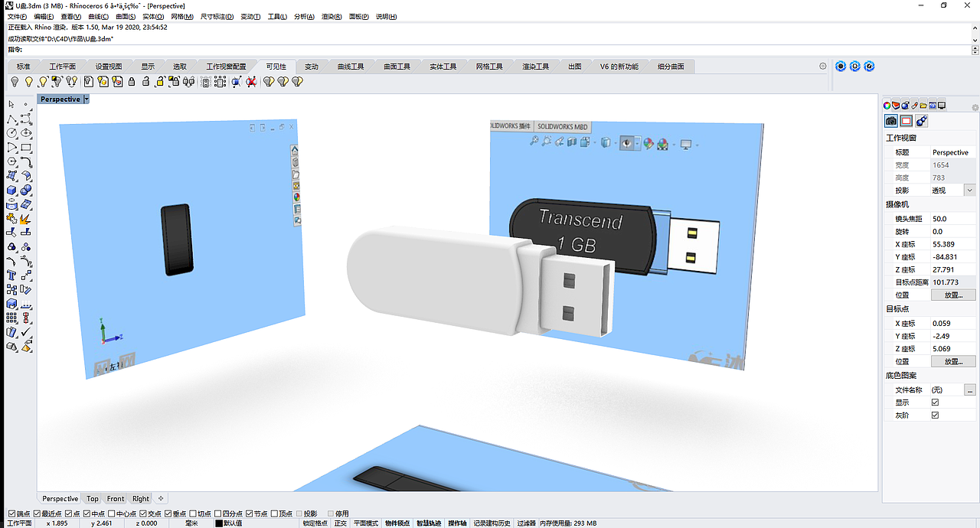Click the Explode orange burst icon
The width and height of the screenshot is (980, 528).
click(x=26, y=218)
